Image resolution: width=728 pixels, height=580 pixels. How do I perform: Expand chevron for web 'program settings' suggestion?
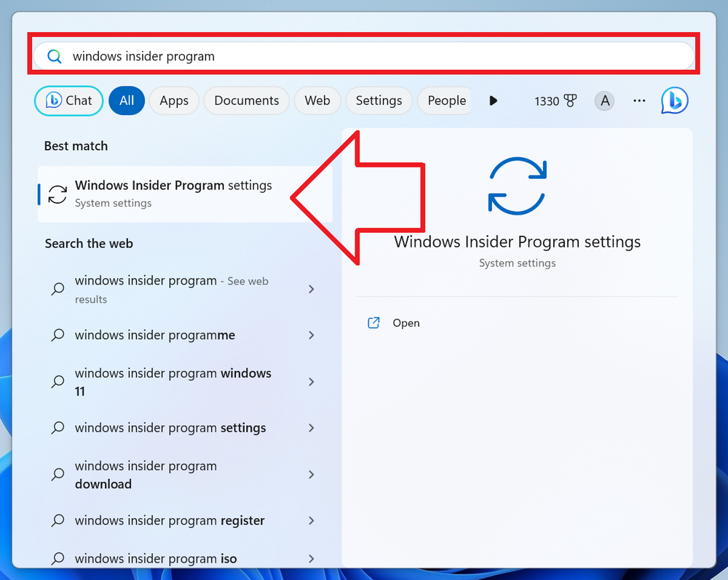312,428
